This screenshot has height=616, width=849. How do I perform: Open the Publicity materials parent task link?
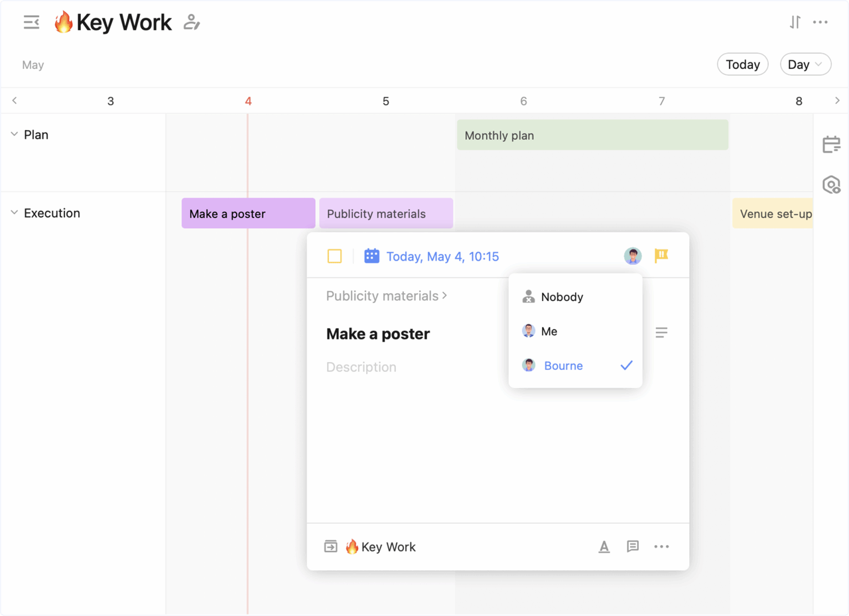point(383,296)
